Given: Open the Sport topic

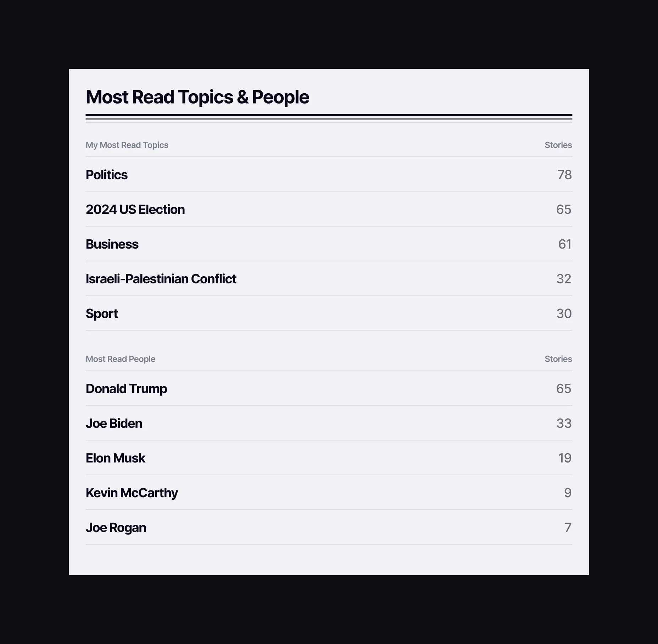Looking at the screenshot, I should coord(329,313).
